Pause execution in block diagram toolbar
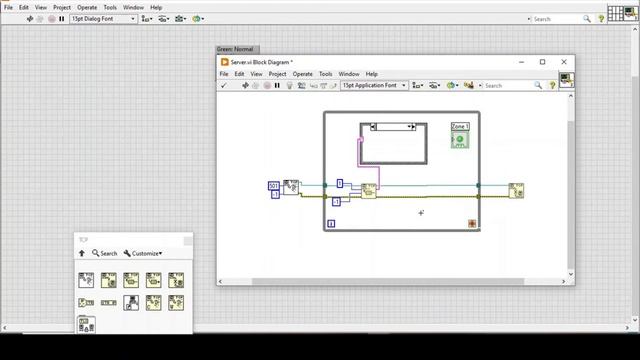 [x=278, y=85]
